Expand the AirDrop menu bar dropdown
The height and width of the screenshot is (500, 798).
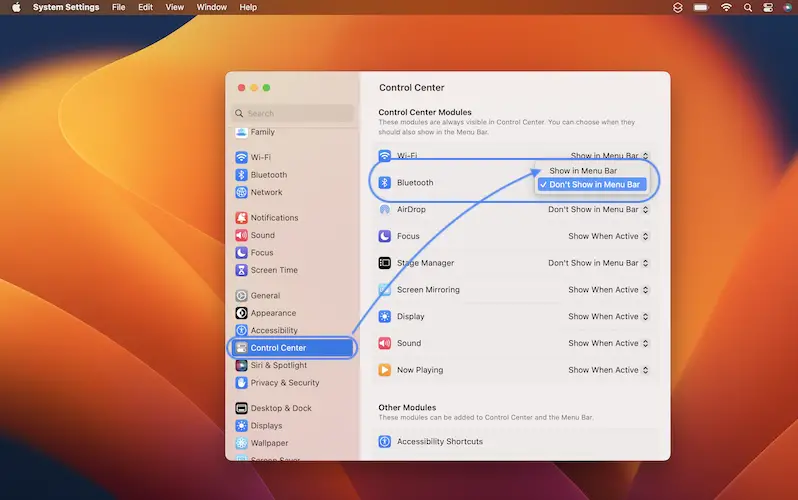point(598,210)
